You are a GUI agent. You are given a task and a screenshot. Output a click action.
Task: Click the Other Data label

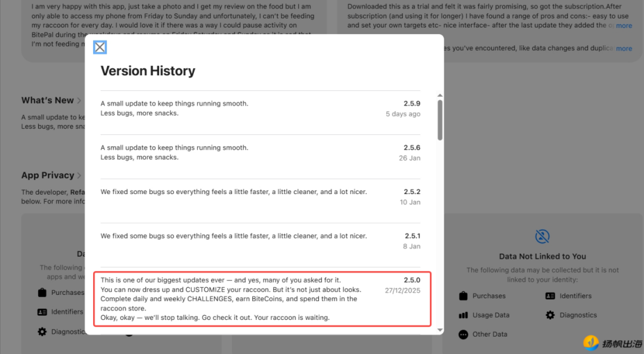pos(490,335)
